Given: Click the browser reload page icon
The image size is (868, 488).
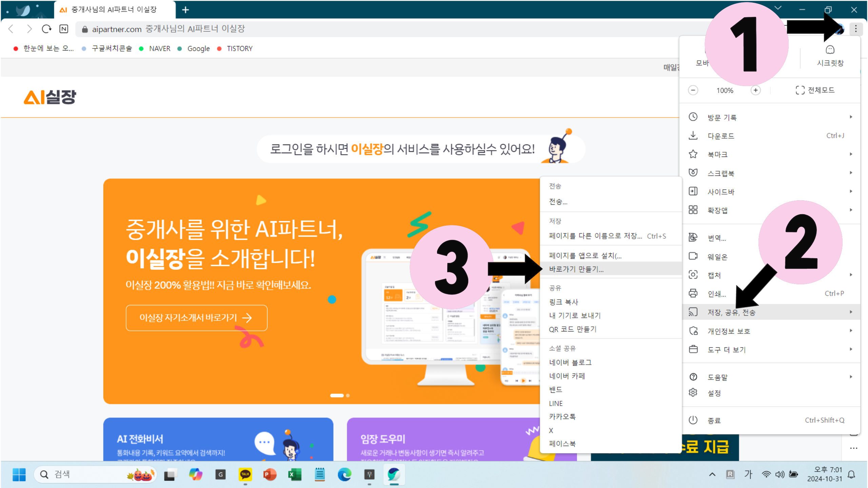Looking at the screenshot, I should [46, 29].
